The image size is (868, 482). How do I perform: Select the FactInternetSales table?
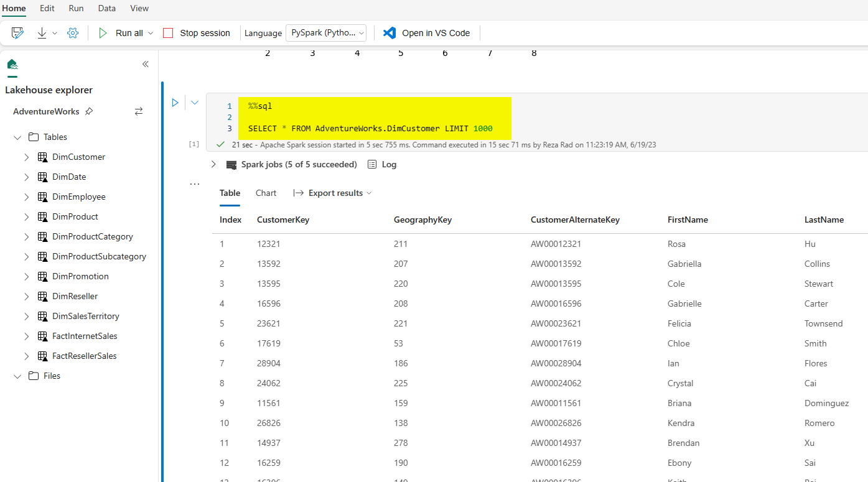point(85,336)
